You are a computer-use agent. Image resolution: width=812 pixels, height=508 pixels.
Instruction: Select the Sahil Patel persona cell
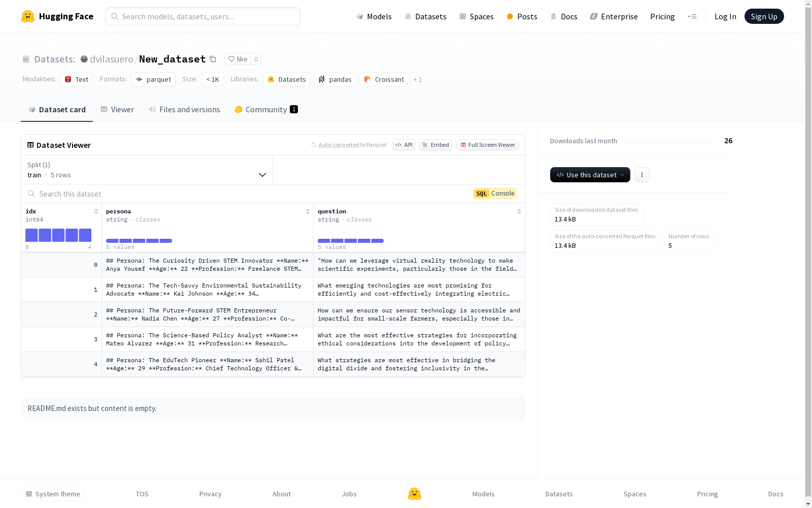208,364
